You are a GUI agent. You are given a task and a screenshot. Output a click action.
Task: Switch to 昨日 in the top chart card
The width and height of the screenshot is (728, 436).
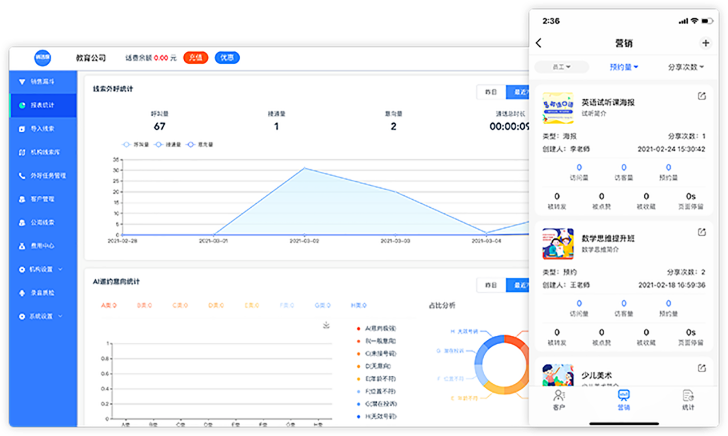491,92
